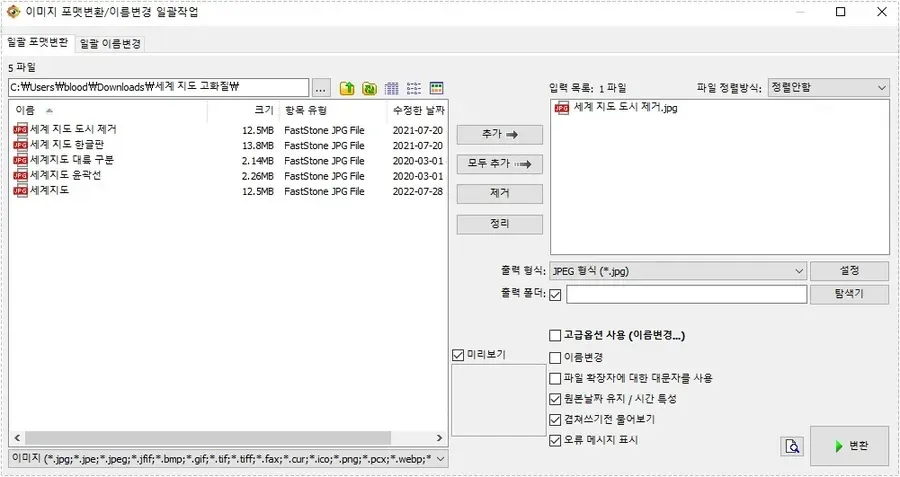Click the 2021-07-20 date in 세계 지도 한글판 row
The width and height of the screenshot is (900, 477).
tap(417, 146)
